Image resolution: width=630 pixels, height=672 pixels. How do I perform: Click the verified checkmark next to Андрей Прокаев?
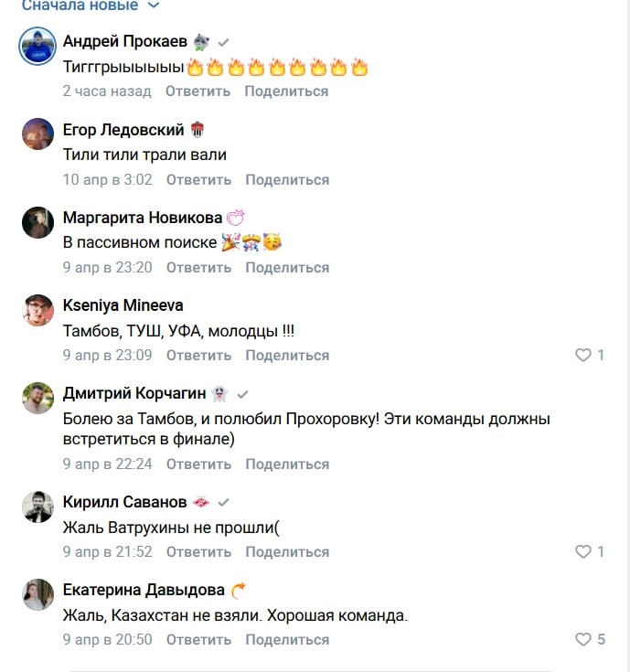pos(223,42)
